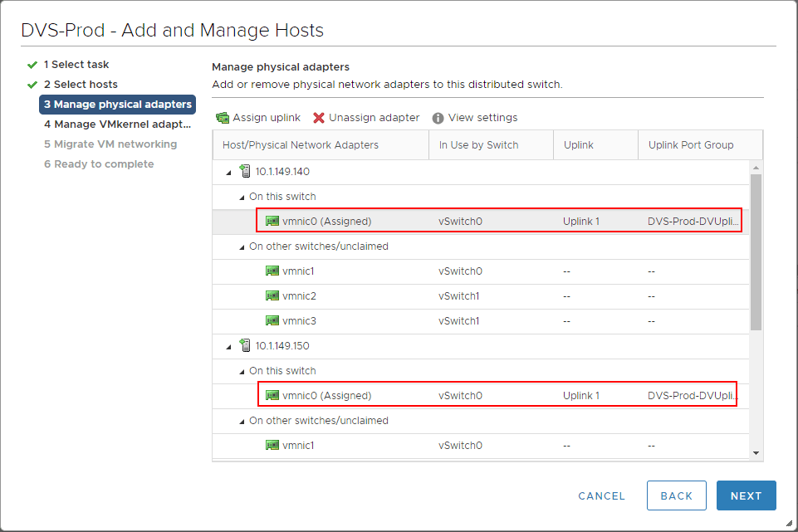This screenshot has height=532, width=798.
Task: Select the vmnic0 adapter icon under 10.1.149.140
Action: point(272,221)
